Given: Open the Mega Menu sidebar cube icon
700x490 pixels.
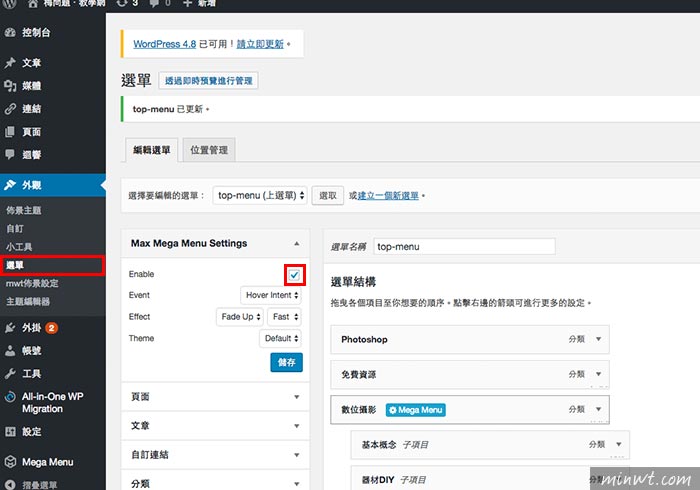Looking at the screenshot, I should pos(10,462).
